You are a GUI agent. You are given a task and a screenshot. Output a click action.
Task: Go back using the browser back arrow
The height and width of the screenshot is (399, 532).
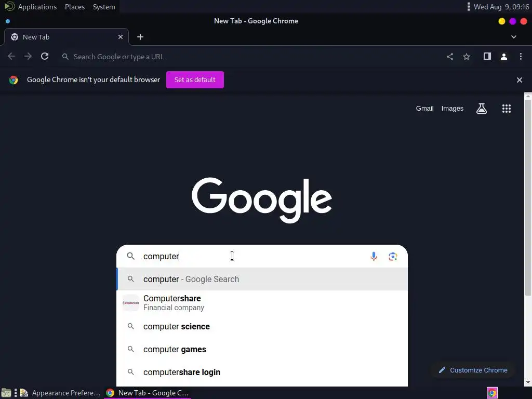[11, 56]
